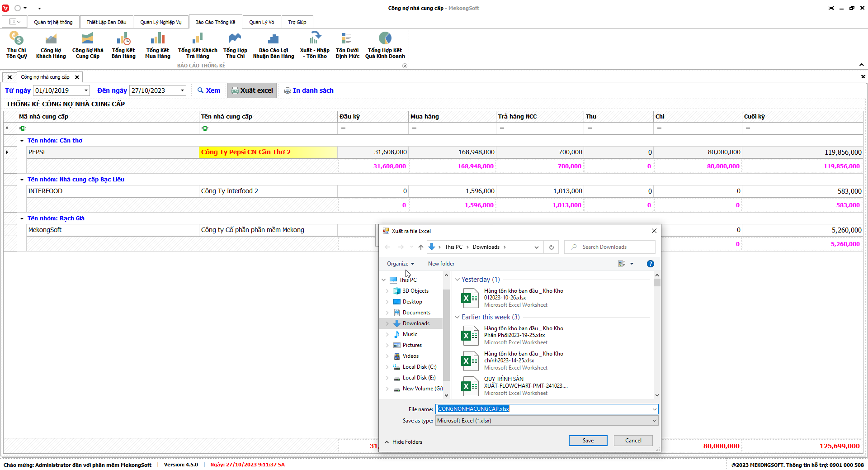Viewport: 868px width, 470px height.
Task: Collapse the Rạch Giá group
Action: click(x=22, y=218)
